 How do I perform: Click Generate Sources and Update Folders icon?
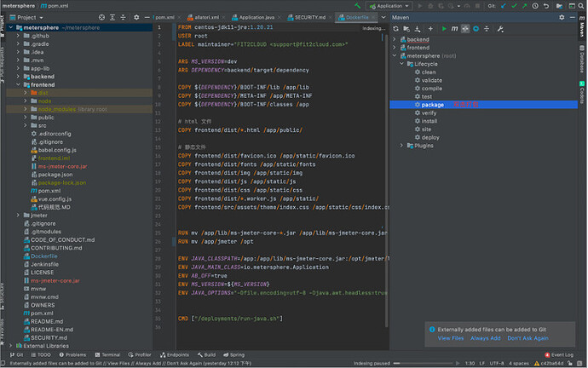coord(406,29)
